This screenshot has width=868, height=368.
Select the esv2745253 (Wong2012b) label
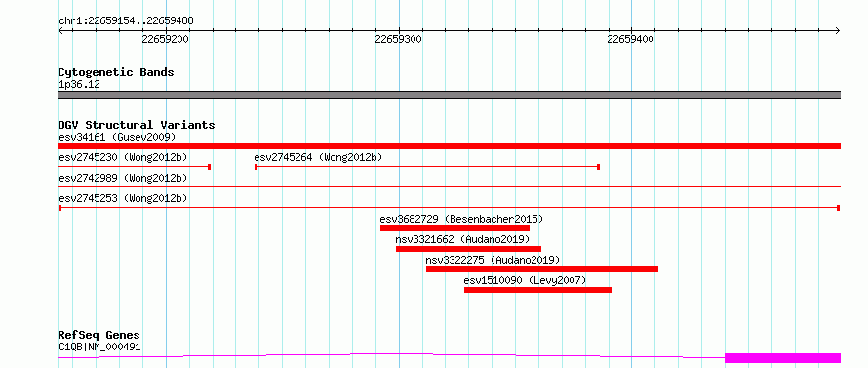tap(123, 198)
